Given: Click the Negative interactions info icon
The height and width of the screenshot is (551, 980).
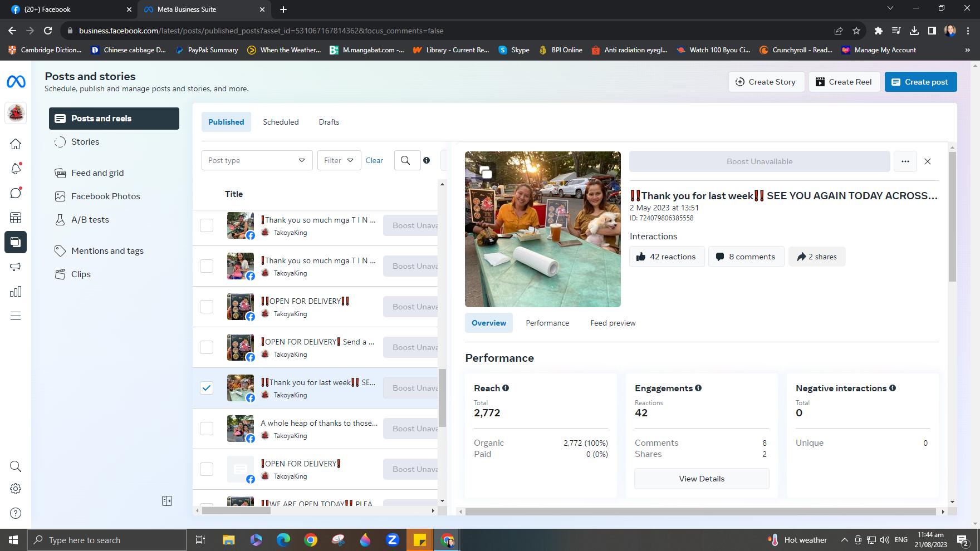Looking at the screenshot, I should pos(893,388).
